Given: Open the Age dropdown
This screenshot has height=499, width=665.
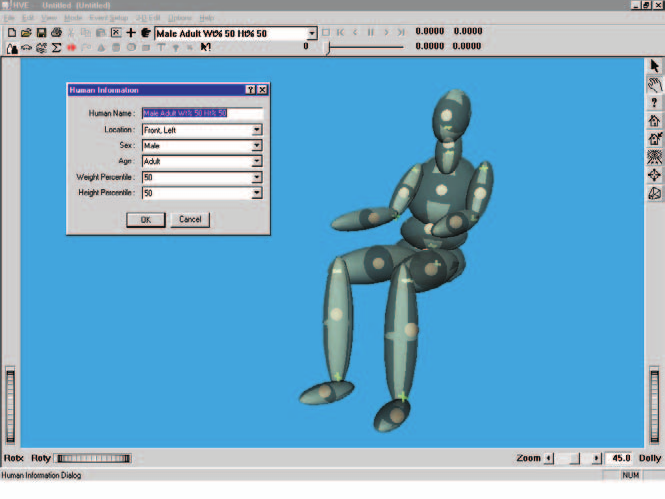Looking at the screenshot, I should pos(257,161).
